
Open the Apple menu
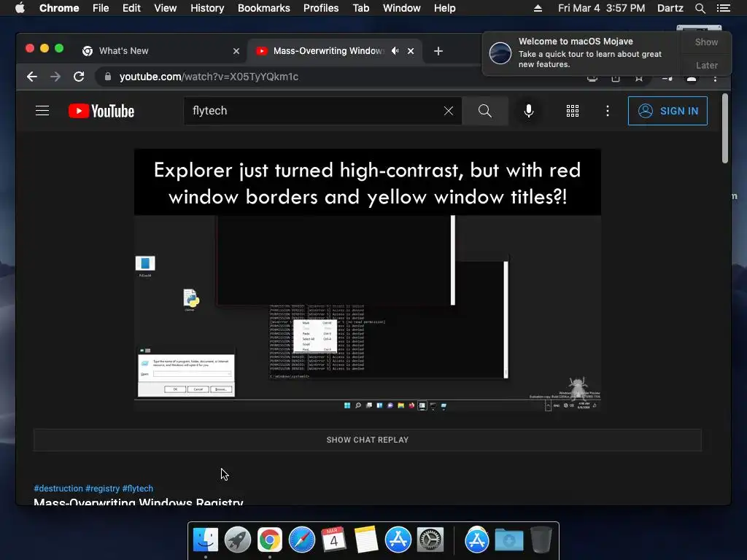20,8
